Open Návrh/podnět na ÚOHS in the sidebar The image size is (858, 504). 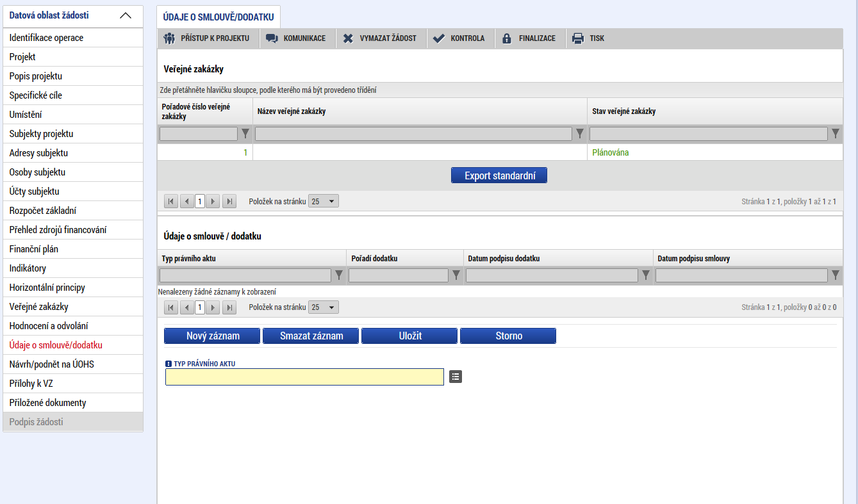tap(73, 364)
